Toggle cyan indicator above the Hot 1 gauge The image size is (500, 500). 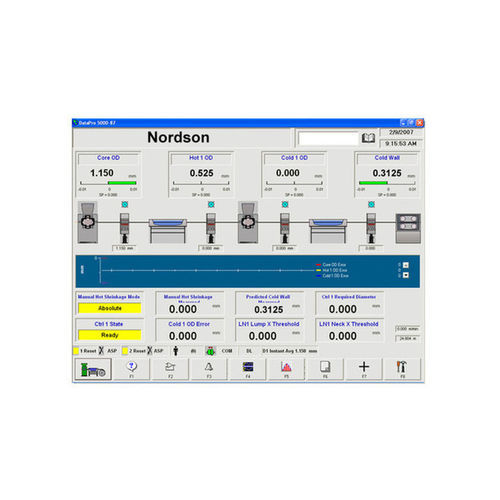click(x=211, y=204)
